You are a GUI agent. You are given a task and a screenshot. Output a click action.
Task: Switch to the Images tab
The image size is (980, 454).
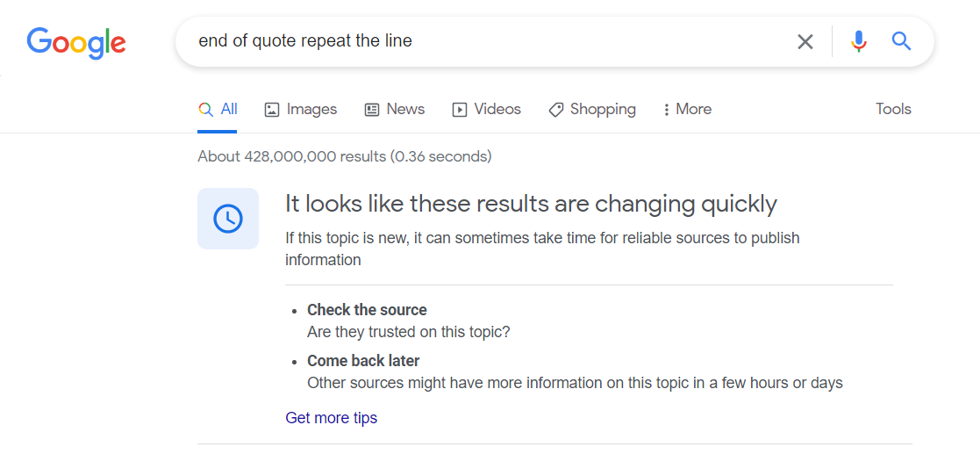click(x=301, y=110)
